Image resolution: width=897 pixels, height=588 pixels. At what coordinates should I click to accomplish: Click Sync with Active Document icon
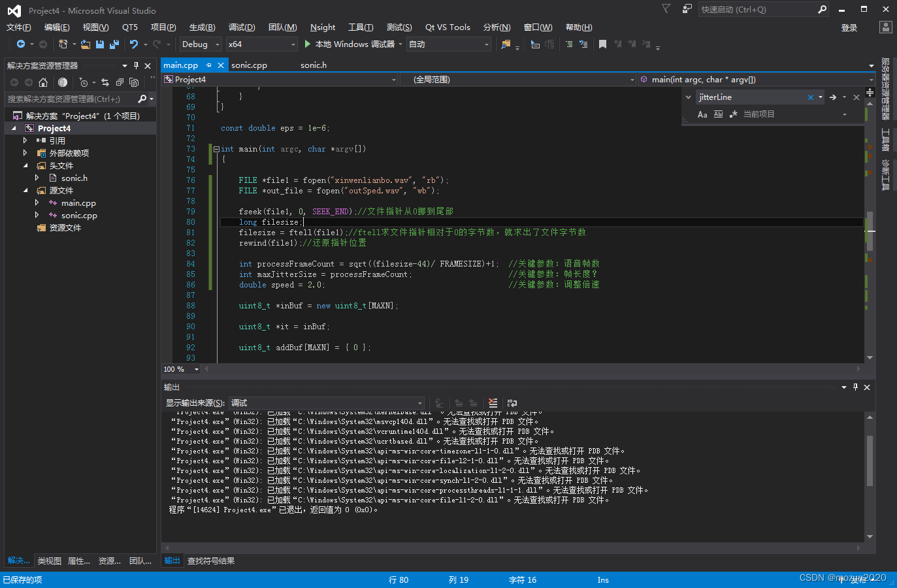click(x=105, y=82)
